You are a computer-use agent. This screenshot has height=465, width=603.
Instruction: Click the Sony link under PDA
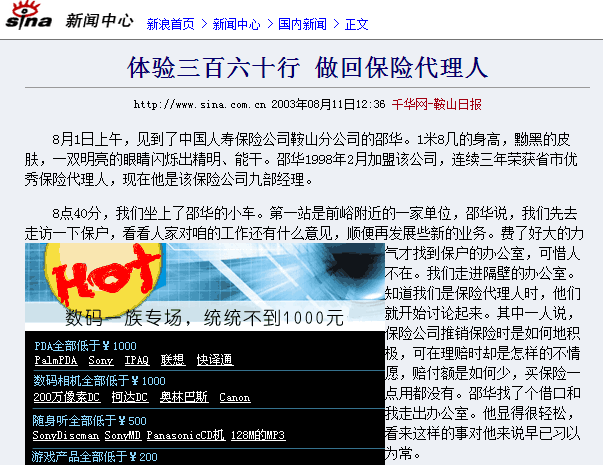100,360
